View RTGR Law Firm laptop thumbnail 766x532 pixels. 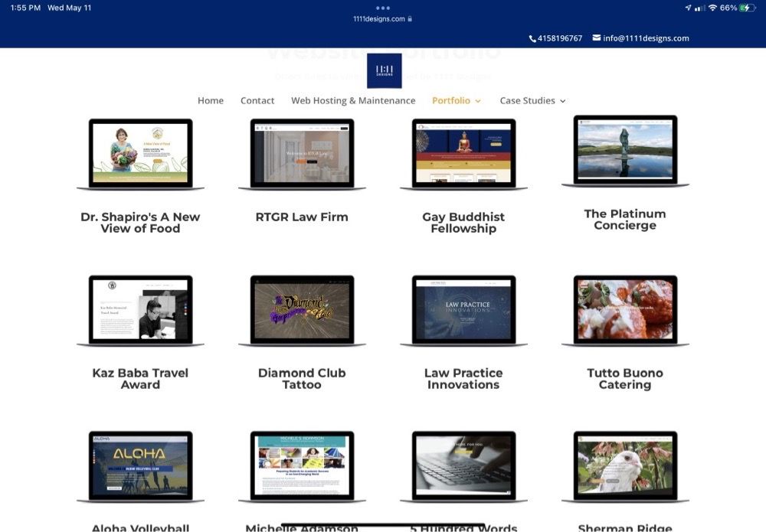tap(302, 154)
